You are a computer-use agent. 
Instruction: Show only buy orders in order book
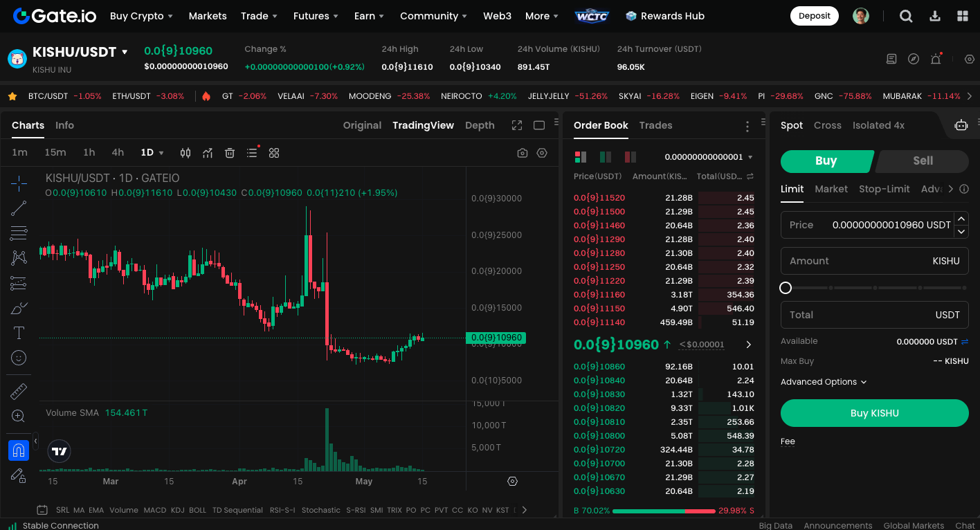pyautogui.click(x=606, y=157)
